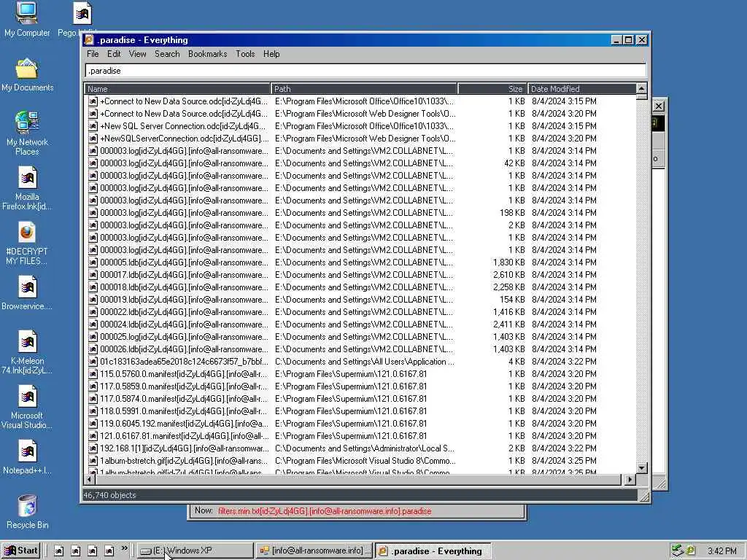Click the fourth quick launch icon in taskbar
Screen dimensions: 747x560
click(x=109, y=551)
